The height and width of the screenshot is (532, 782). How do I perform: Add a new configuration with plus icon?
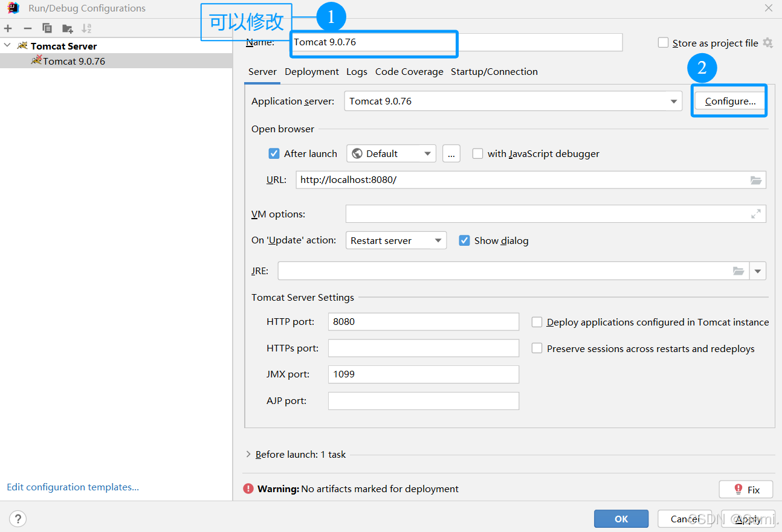[x=8, y=28]
